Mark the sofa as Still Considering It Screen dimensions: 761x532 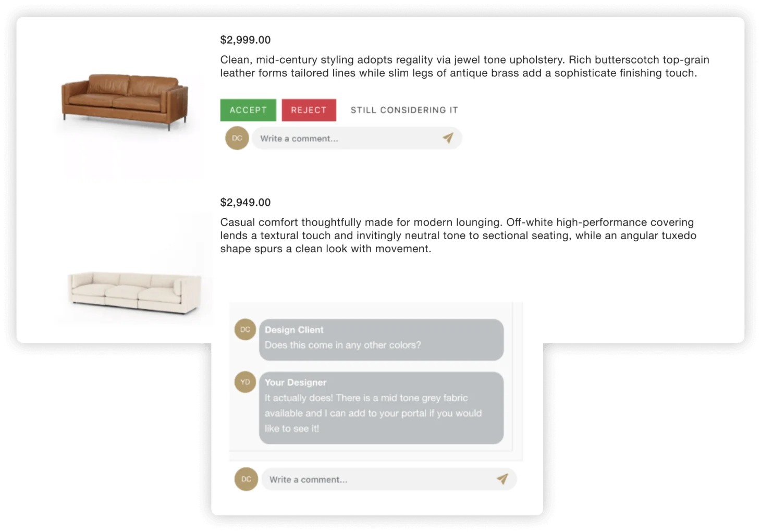(404, 110)
